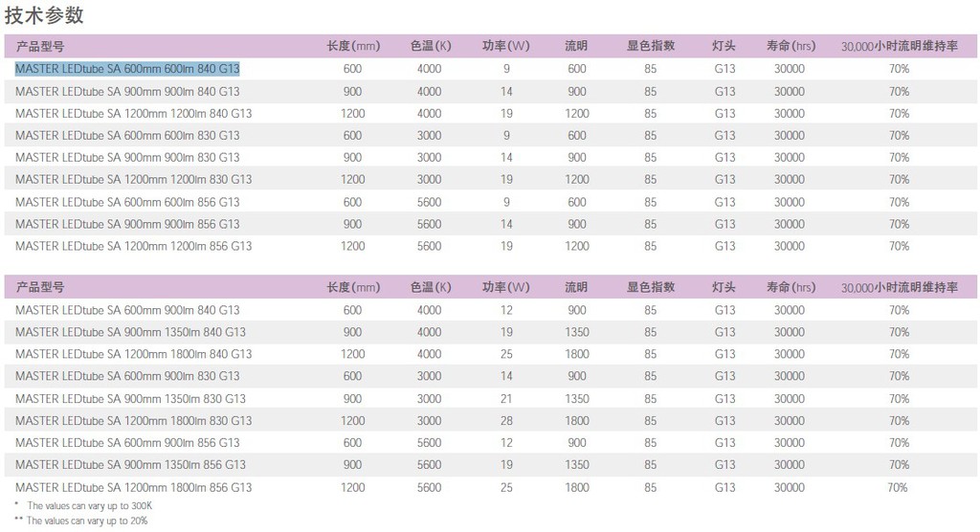This screenshot has width=980, height=532.
Task: Click color rendering 85 in 600mm 900lm 856 row
Action: coord(651,443)
